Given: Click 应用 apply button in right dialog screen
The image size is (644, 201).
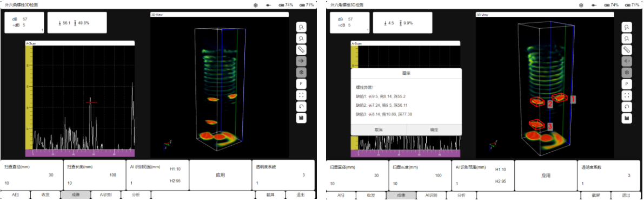Looking at the screenshot, I should tap(546, 175).
